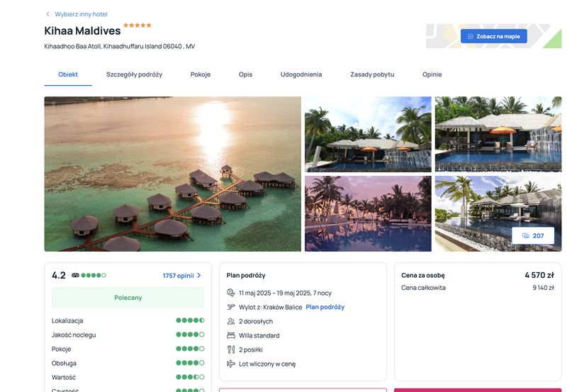Screen dimensions: 567x392
Task: Click the departure plane icon next to Wylot z
Action: point(231,307)
